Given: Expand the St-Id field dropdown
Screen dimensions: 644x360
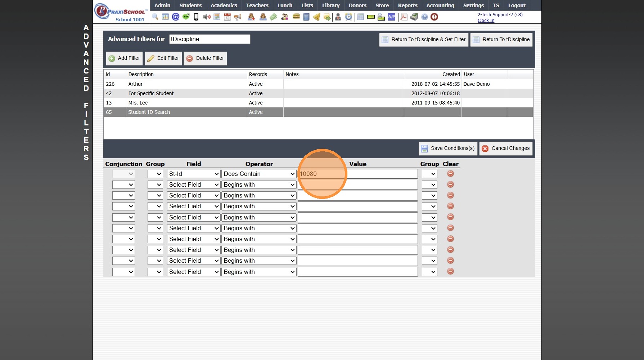Looking at the screenshot, I should point(194,174).
